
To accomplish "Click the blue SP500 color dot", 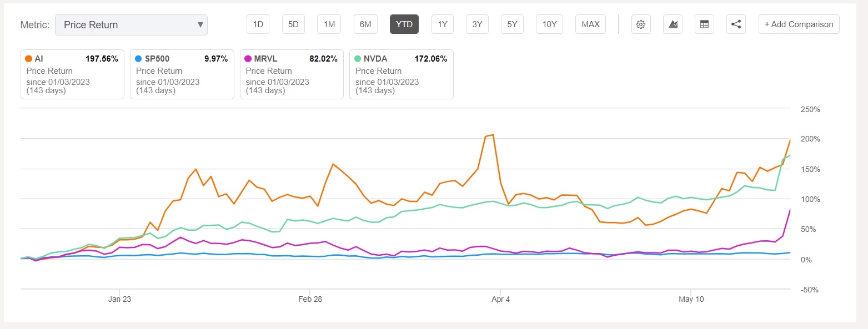I will click(138, 59).
